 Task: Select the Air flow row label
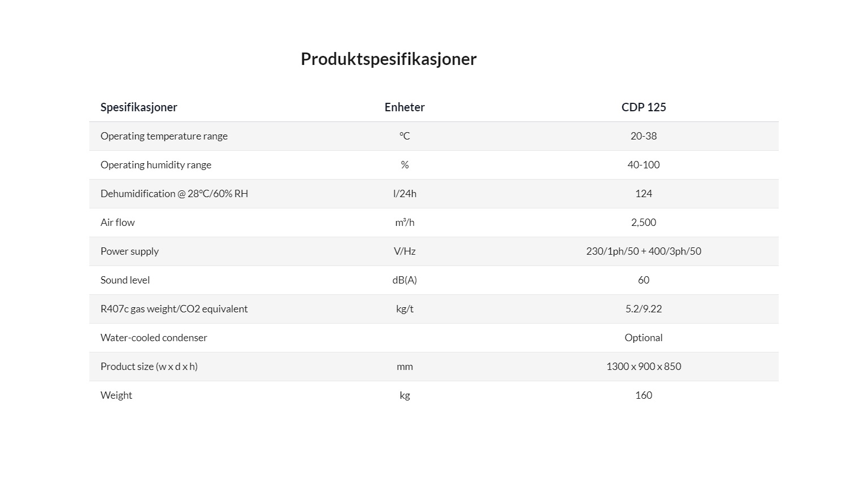118,223
